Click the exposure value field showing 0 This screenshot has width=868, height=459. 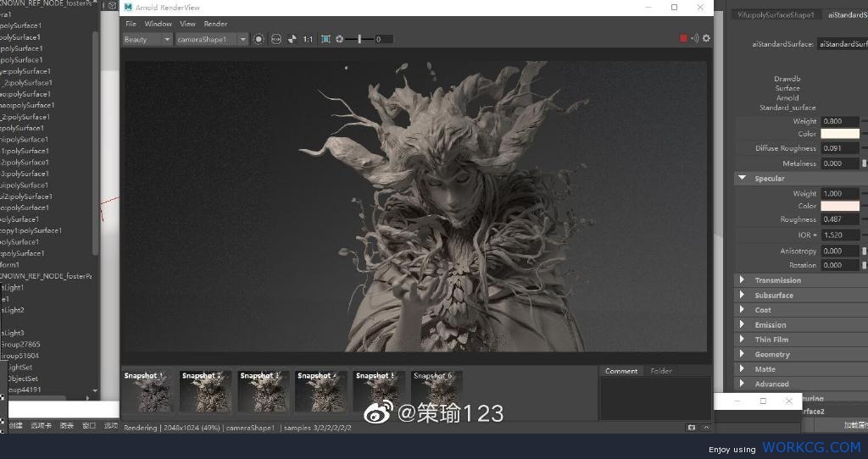[384, 39]
